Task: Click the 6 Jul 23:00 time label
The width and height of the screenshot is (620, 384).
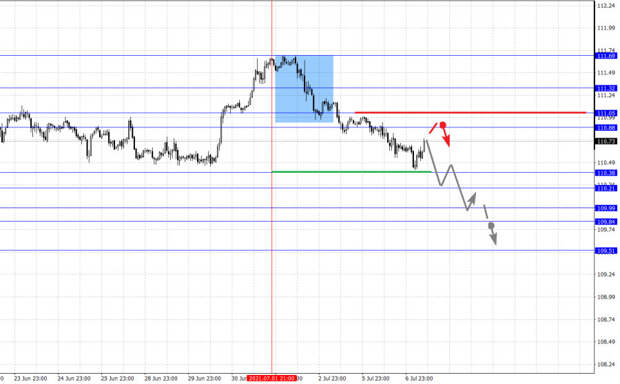Action: (x=419, y=378)
